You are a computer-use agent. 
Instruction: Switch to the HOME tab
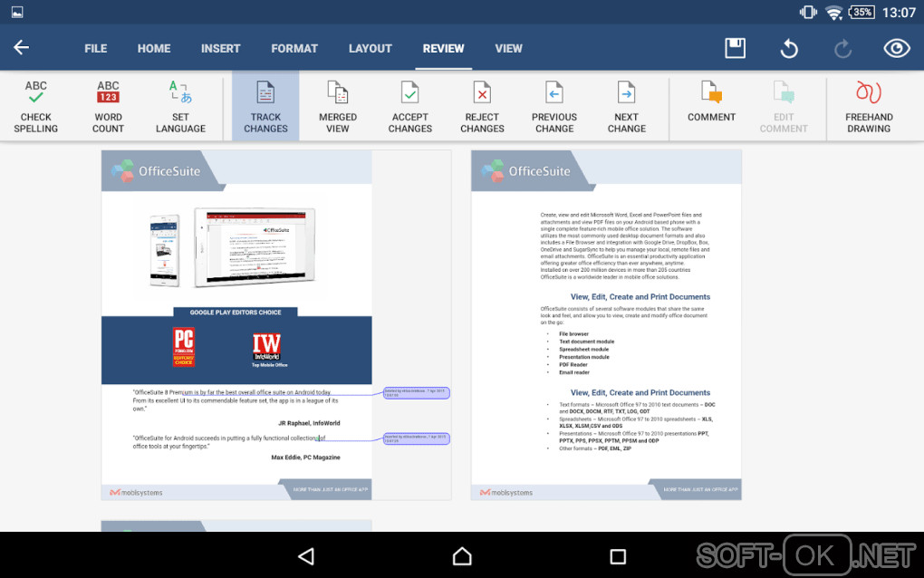(x=154, y=48)
